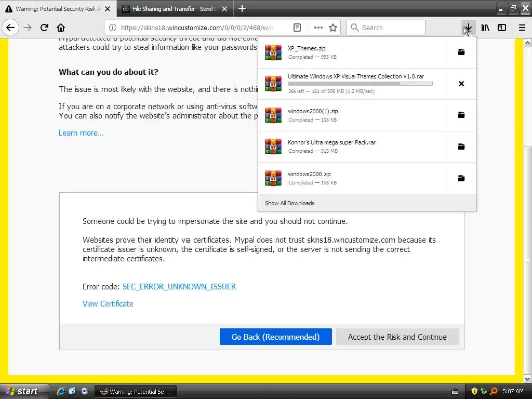
Task: Switch to File Sharing and Transfer tab
Action: point(175,9)
